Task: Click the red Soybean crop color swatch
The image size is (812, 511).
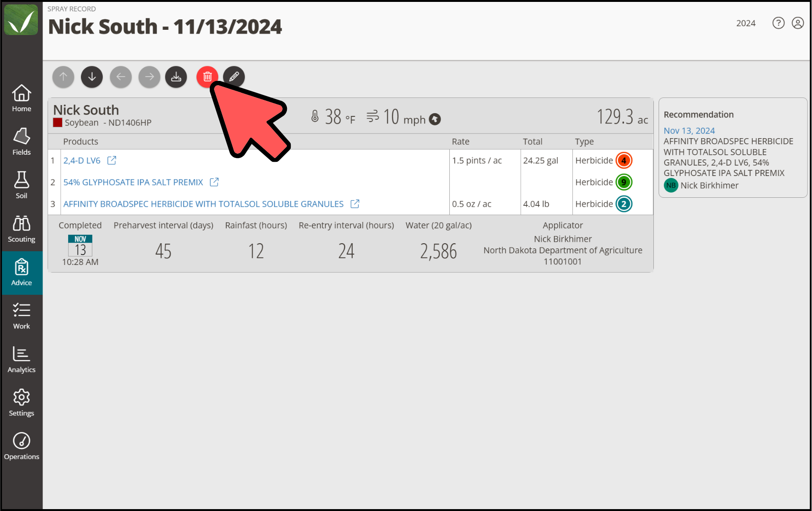Action: (x=58, y=123)
